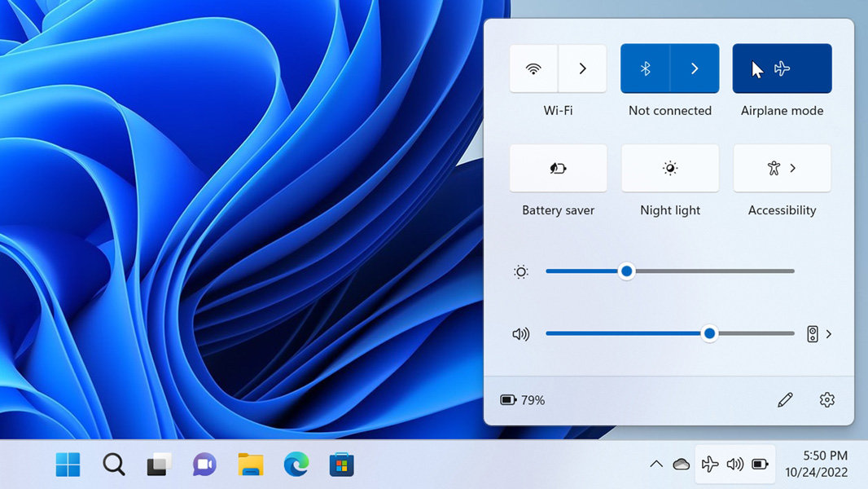Launch Microsoft Edge from taskbar
Image resolution: width=868 pixels, height=489 pixels.
pyautogui.click(x=296, y=465)
